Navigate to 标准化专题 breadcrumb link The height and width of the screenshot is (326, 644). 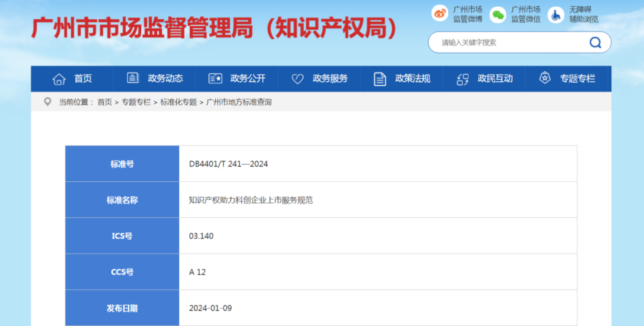click(178, 102)
